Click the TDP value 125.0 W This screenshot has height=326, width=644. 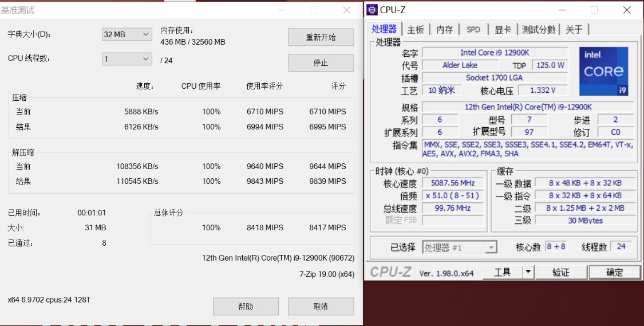[x=550, y=65]
